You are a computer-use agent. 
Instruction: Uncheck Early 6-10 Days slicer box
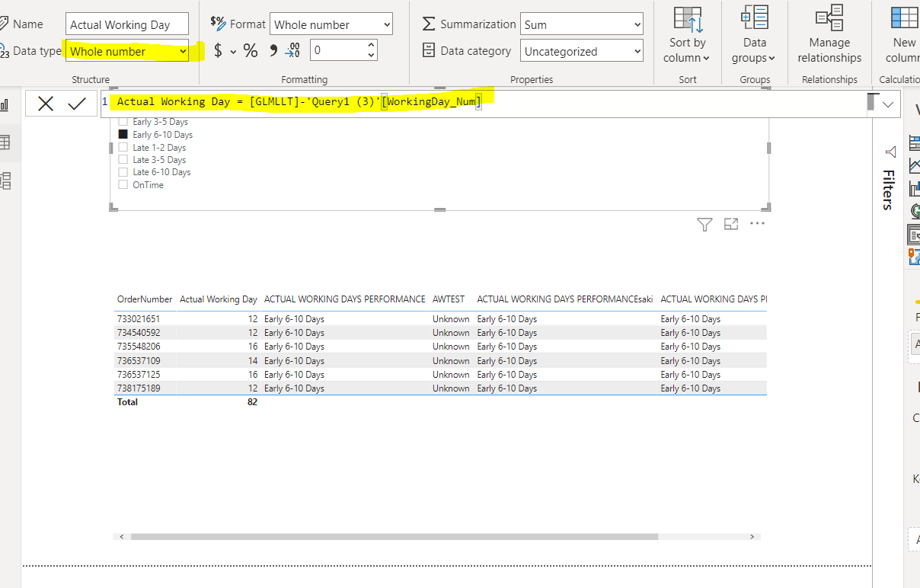tap(123, 135)
